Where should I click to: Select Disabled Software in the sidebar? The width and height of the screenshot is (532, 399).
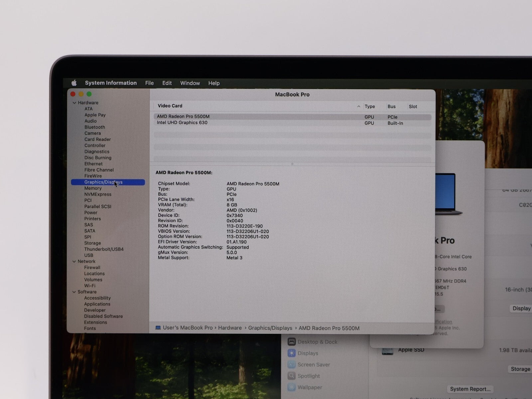(x=103, y=316)
